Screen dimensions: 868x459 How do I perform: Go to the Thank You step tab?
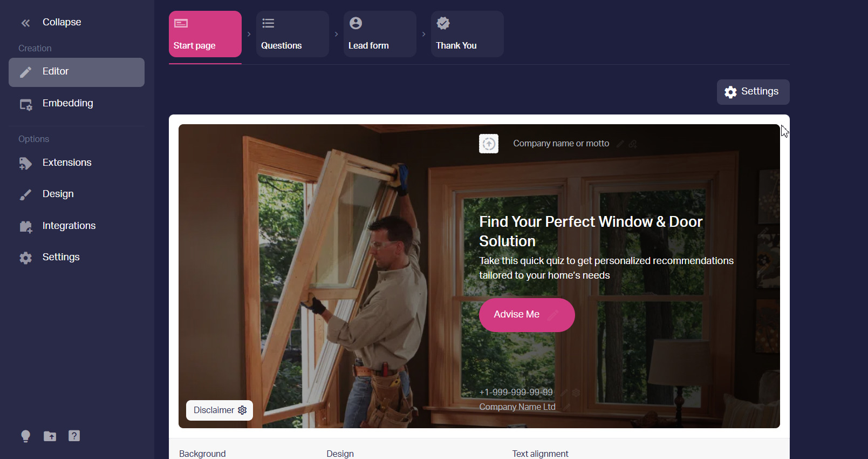(467, 34)
